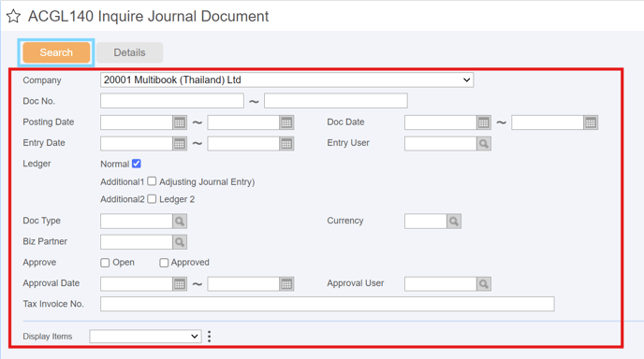Click the Tax Invoice No. field

(328, 304)
